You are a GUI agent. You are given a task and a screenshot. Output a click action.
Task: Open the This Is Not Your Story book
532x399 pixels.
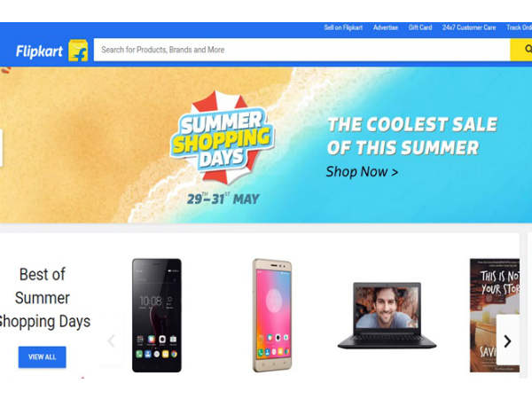click(x=495, y=315)
